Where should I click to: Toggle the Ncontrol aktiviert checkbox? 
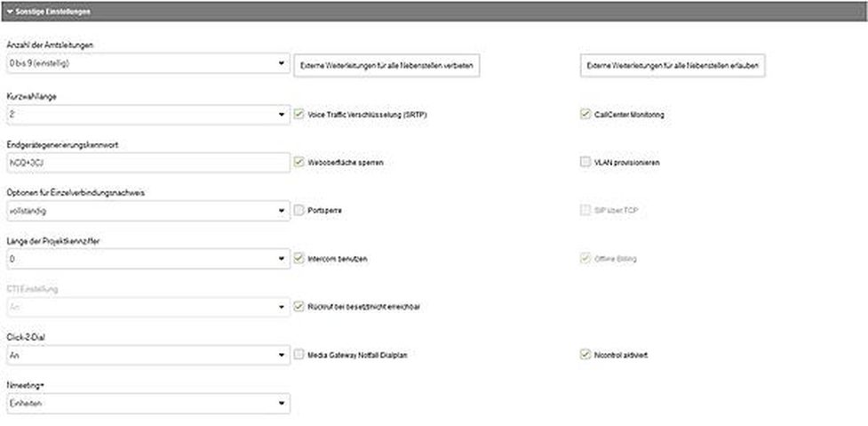(585, 355)
